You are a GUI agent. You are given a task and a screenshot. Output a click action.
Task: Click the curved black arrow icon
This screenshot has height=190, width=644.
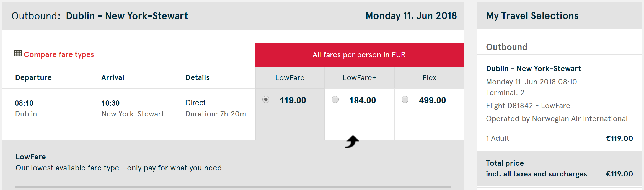point(352,141)
